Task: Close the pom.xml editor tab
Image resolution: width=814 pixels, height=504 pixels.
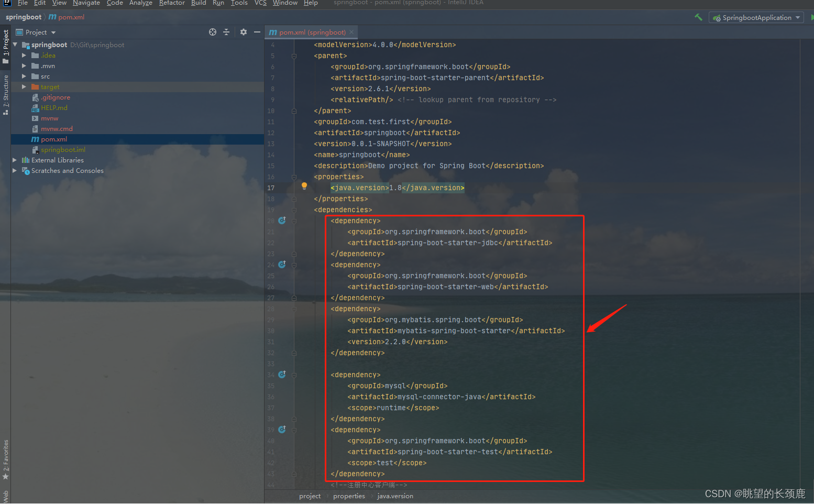Action: coord(351,32)
